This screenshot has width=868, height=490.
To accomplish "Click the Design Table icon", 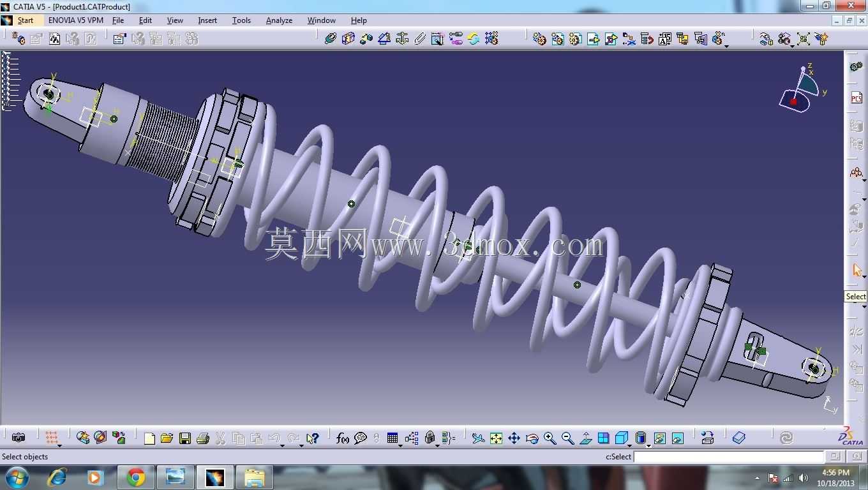I will click(x=393, y=438).
